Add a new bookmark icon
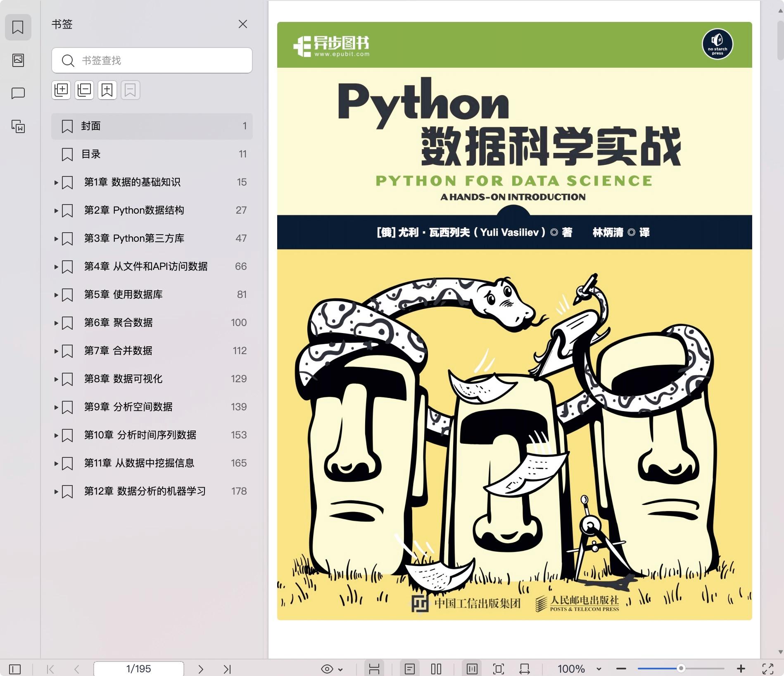The width and height of the screenshot is (784, 676). [107, 90]
